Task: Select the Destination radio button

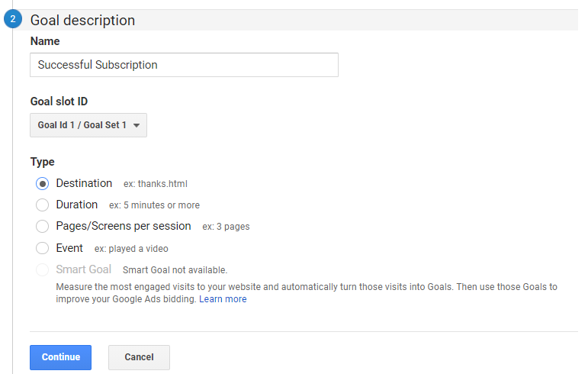Action: coord(43,183)
